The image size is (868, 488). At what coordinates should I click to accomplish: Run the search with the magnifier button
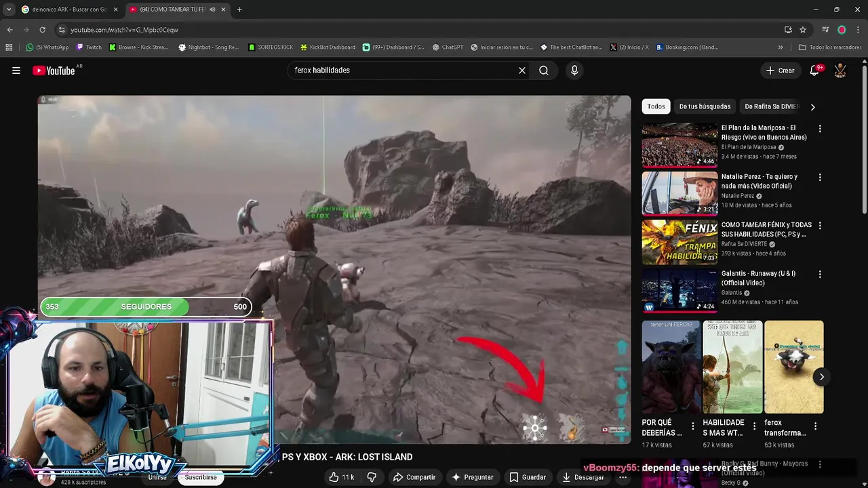[544, 70]
